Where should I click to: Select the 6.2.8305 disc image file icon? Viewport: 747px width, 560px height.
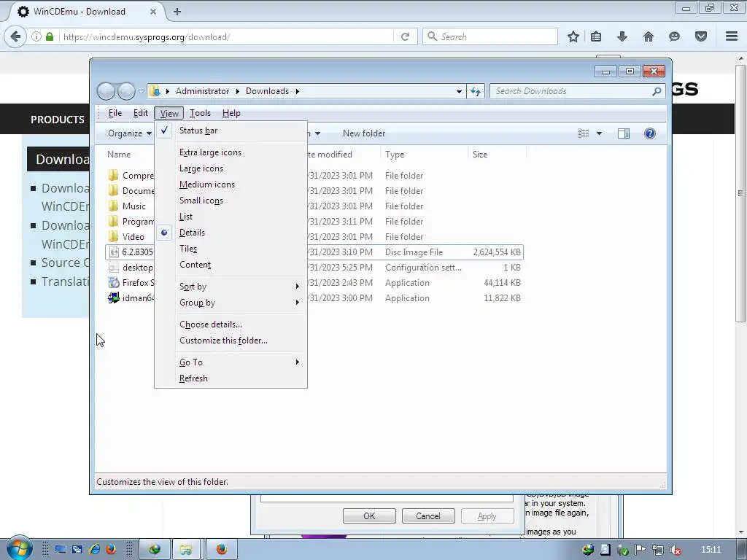pyautogui.click(x=113, y=252)
